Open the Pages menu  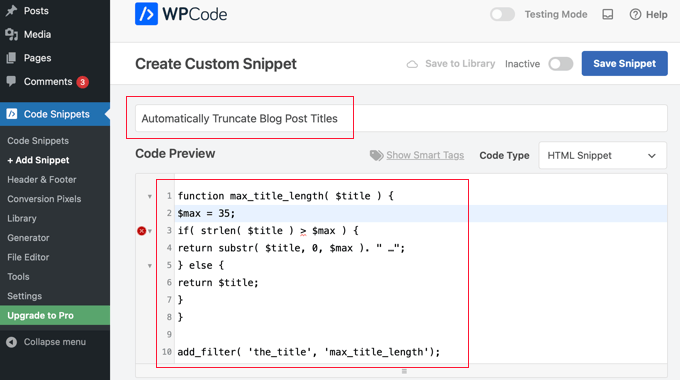pyautogui.click(x=37, y=58)
